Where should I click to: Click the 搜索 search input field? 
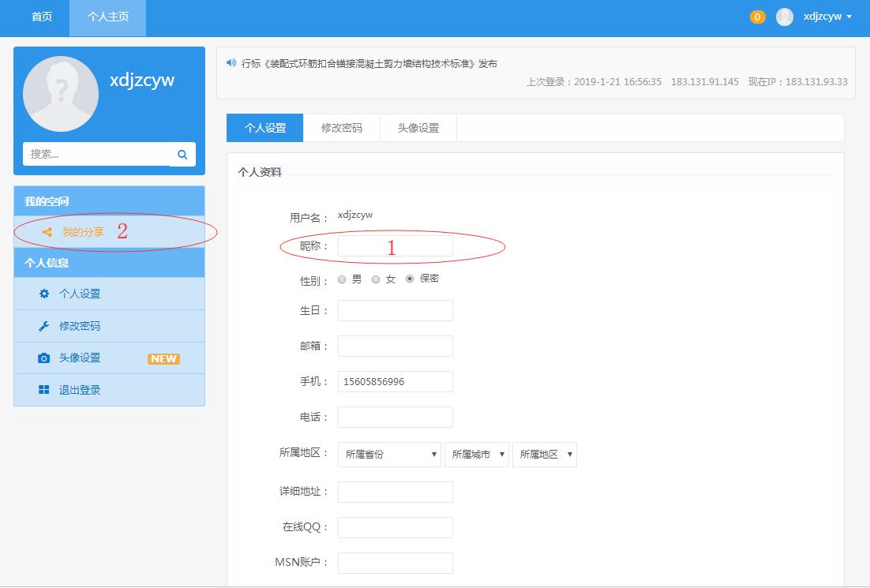pos(96,154)
